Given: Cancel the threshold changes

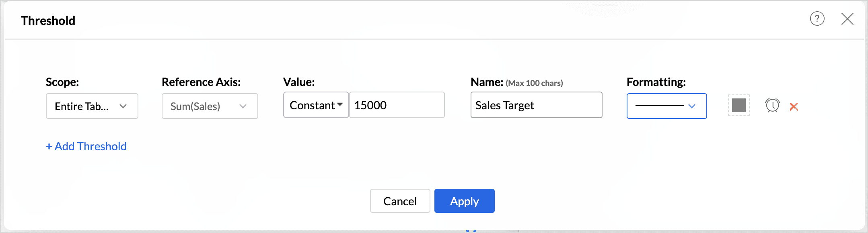Looking at the screenshot, I should click(400, 201).
